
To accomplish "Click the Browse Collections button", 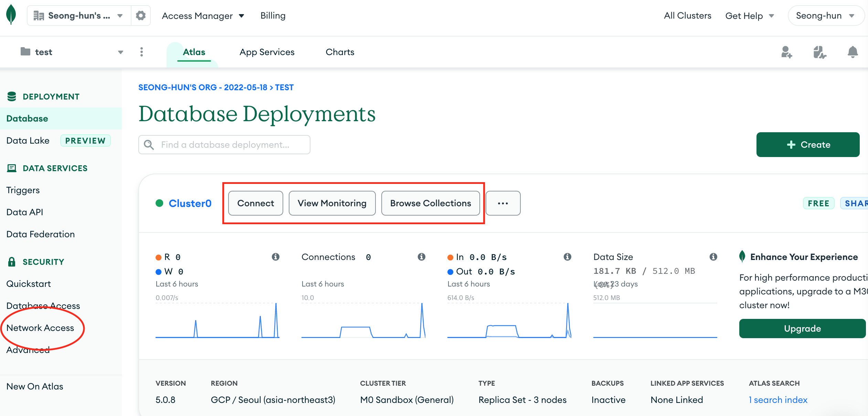I will [430, 203].
